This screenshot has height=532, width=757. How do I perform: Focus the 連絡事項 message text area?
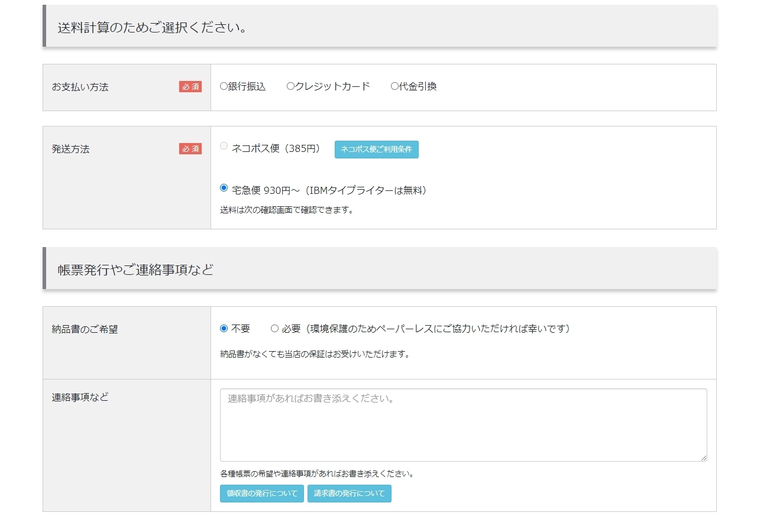463,424
